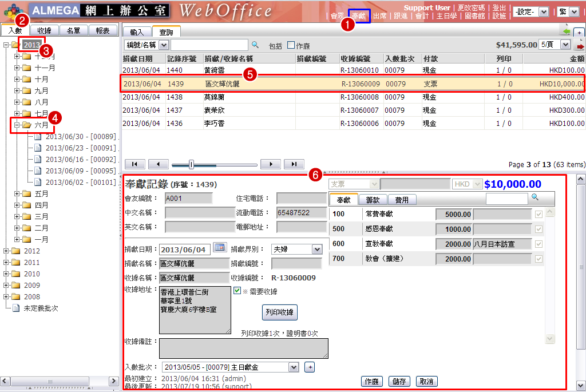This screenshot has width=586, height=392.
Task: Open the 捐獻界別 dropdown showing 夫婦
Action: (316, 250)
